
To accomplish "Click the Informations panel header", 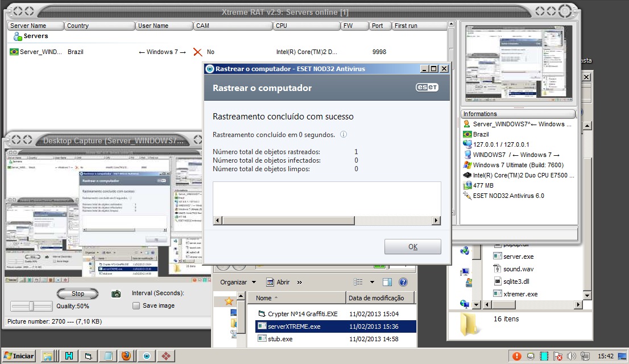I will coord(519,114).
